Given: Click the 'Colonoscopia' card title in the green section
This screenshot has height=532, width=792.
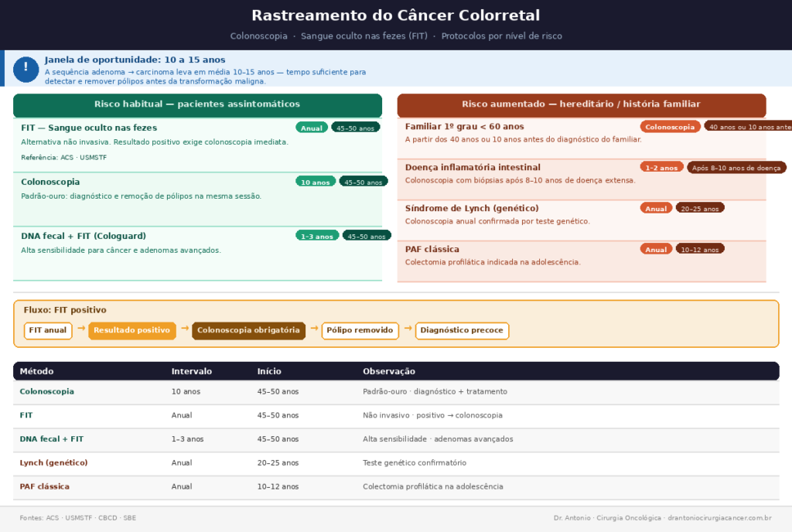Looking at the screenshot, I should 50,182.
